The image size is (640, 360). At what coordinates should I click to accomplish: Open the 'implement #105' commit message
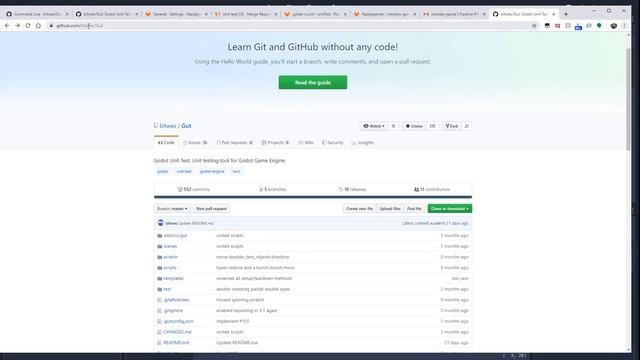[233, 321]
